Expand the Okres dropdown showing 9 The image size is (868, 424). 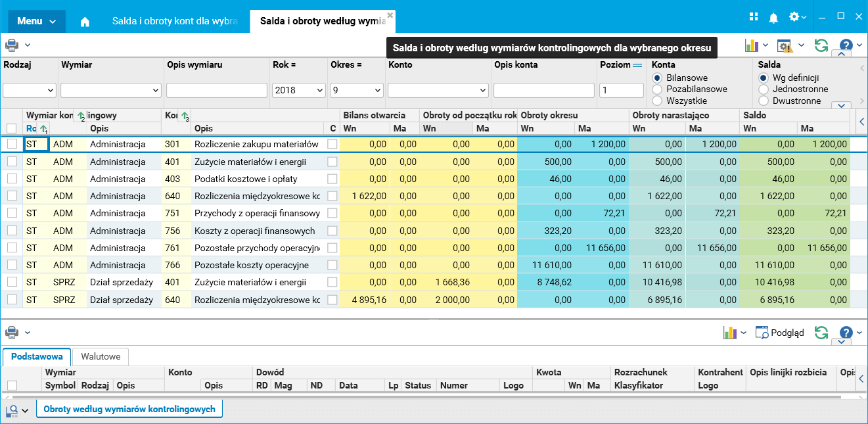tap(355, 90)
